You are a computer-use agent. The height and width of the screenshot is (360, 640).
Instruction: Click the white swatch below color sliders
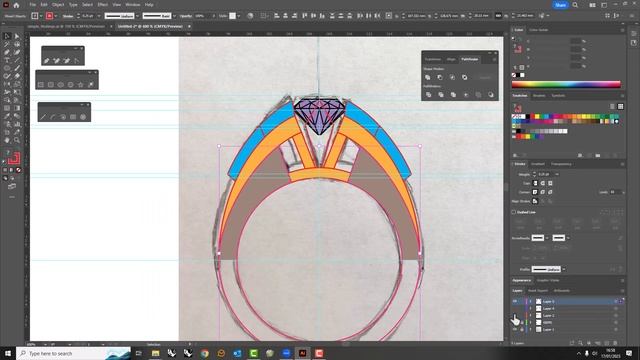coord(522,75)
